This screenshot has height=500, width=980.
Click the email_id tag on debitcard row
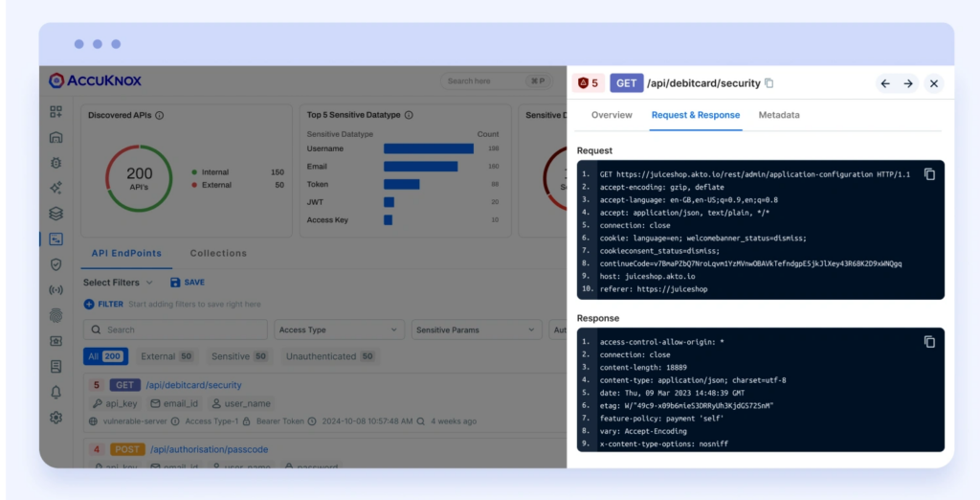click(x=174, y=403)
